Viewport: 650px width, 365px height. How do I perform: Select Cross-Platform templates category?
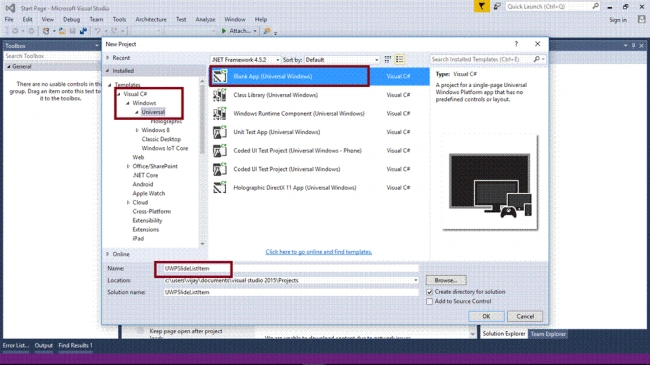pyautogui.click(x=152, y=212)
